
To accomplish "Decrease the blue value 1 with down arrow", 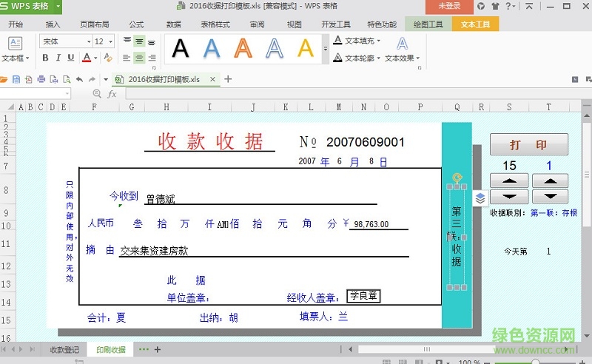I will (x=550, y=196).
